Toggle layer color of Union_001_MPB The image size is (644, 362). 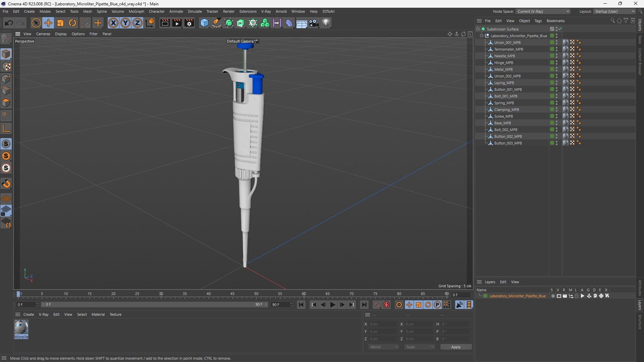point(552,43)
